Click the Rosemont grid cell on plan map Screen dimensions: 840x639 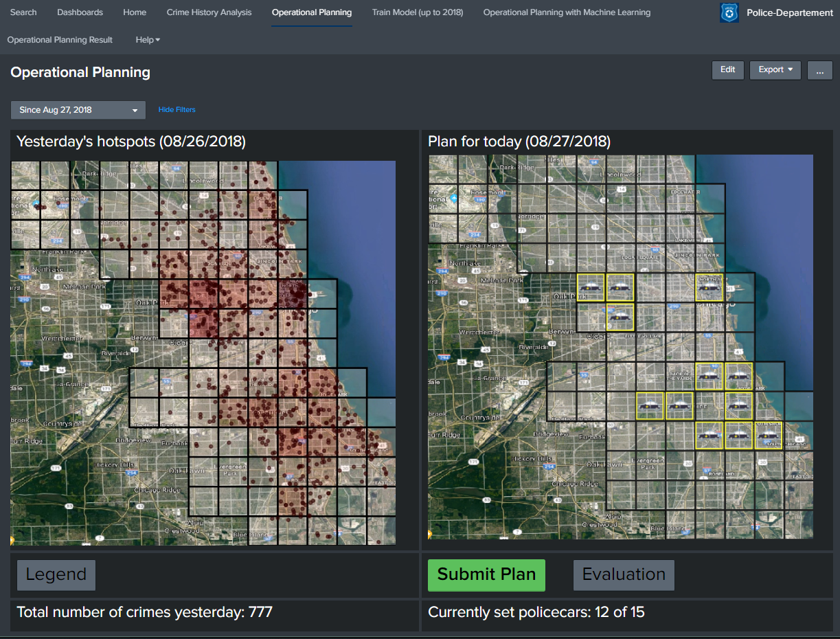(x=472, y=198)
